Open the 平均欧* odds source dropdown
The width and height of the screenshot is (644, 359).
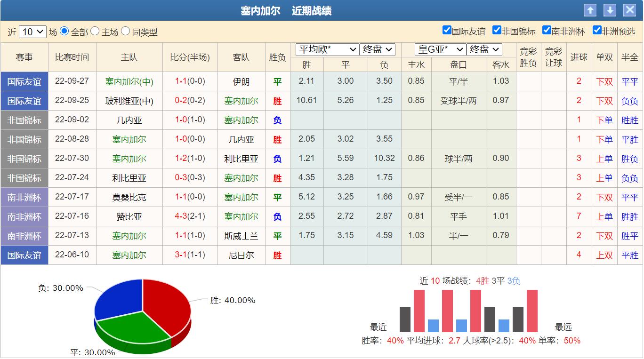pos(327,49)
